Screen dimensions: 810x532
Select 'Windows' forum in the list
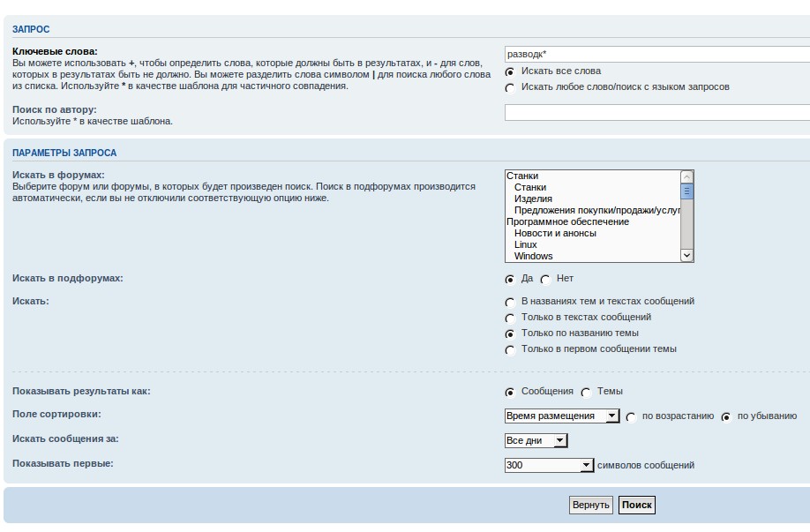point(533,257)
